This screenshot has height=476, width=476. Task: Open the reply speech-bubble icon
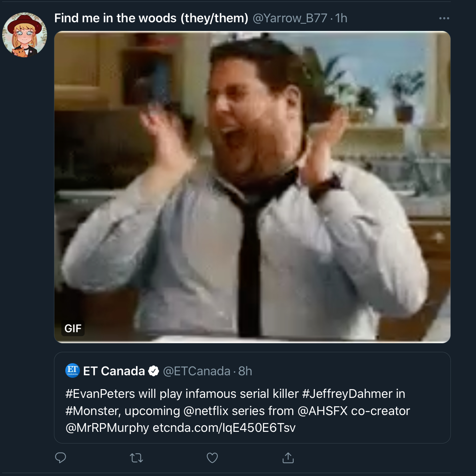[61, 458]
